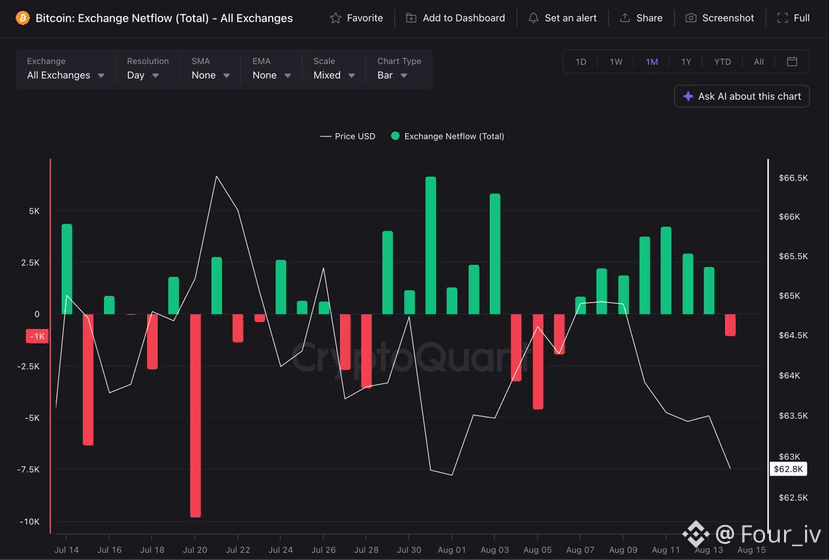The image size is (829, 560).
Task: Toggle the Price USD legend series
Action: 348,136
